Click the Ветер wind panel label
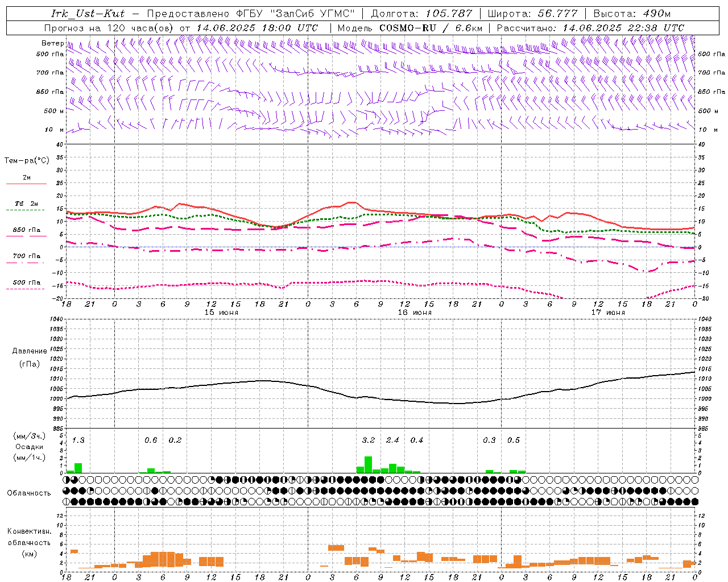 52,43
